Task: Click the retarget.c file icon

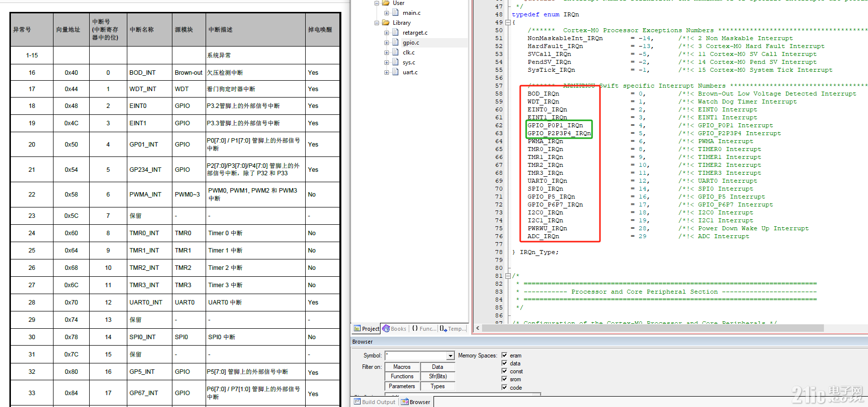Action: (x=396, y=33)
